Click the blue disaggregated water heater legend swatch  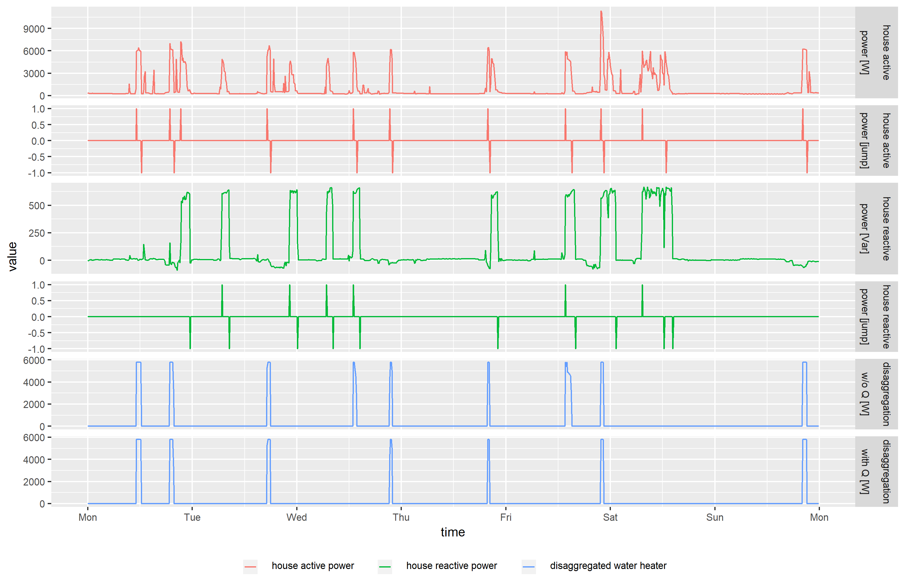pyautogui.click(x=529, y=566)
